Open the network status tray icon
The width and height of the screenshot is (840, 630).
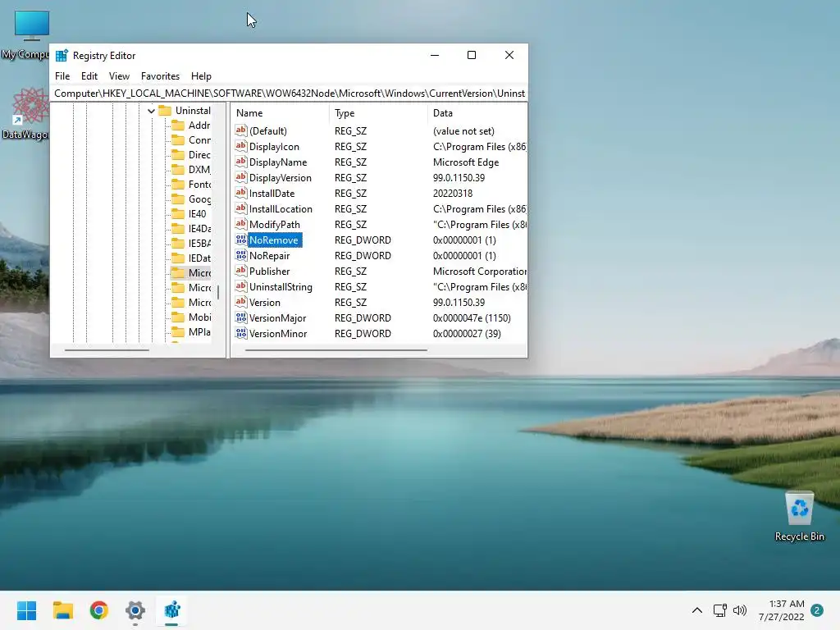pos(720,610)
